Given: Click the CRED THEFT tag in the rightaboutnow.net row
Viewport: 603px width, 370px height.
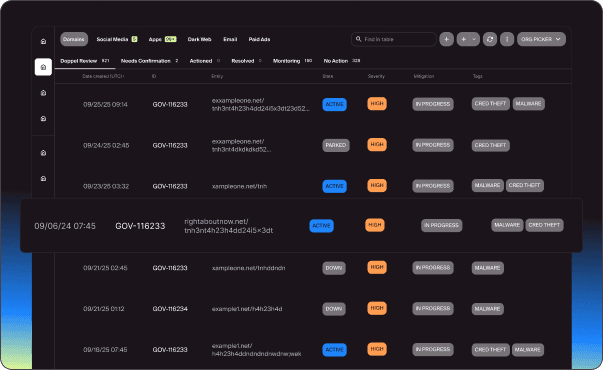Looking at the screenshot, I should 544,225.
